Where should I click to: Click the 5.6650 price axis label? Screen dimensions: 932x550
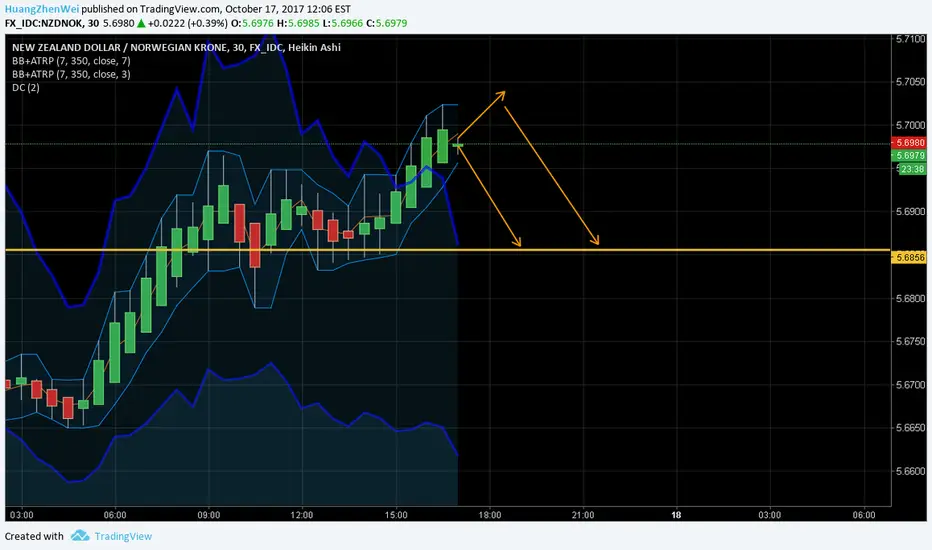[911, 428]
